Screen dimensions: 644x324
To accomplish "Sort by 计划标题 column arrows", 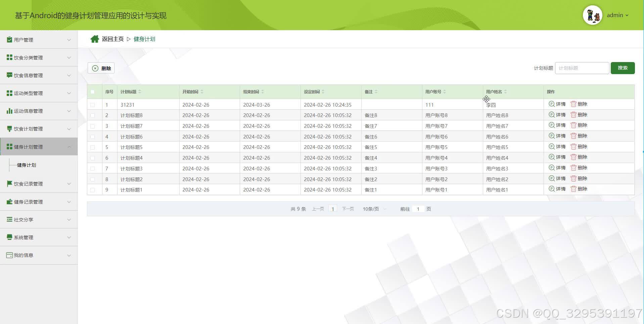I will click(140, 92).
